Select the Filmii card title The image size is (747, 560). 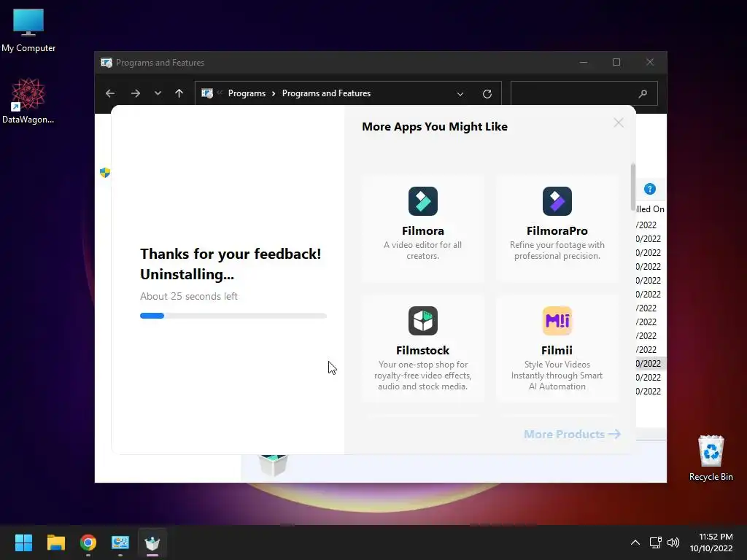[557, 351]
